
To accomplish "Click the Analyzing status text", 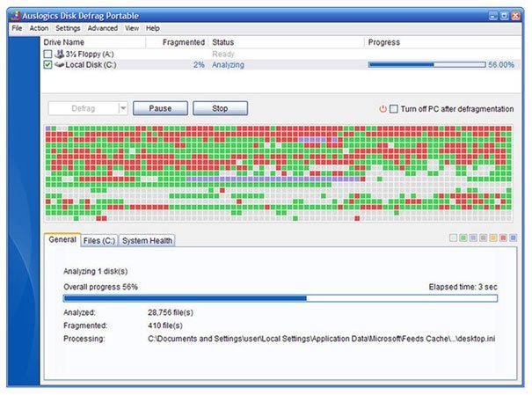I will (x=228, y=64).
